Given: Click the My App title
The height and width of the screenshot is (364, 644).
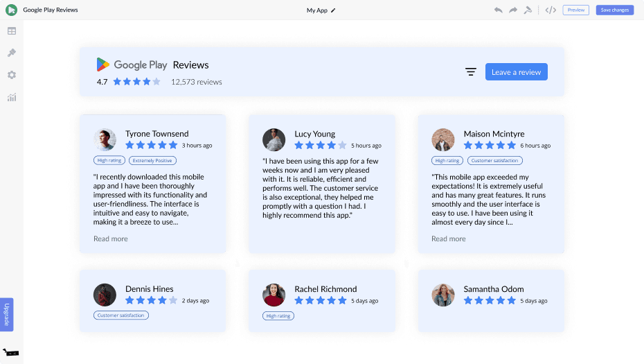Looking at the screenshot, I should coord(316,10).
